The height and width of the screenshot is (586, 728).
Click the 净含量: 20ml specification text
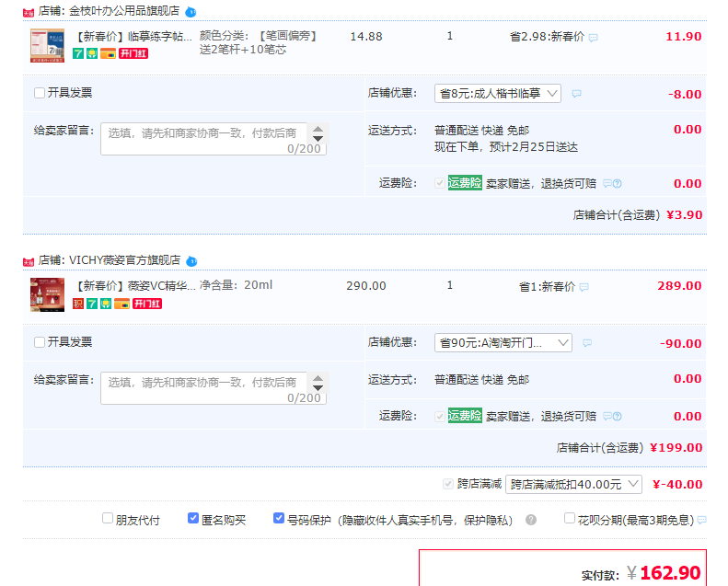236,285
